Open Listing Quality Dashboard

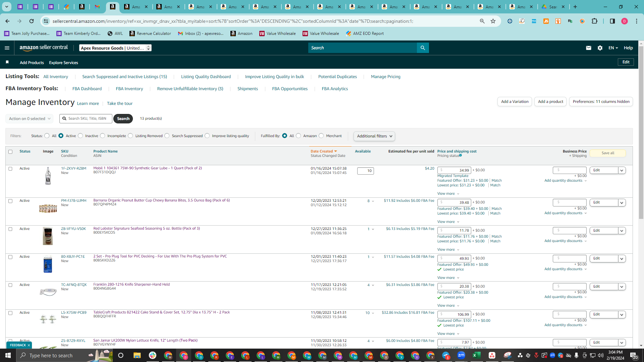(206, 77)
